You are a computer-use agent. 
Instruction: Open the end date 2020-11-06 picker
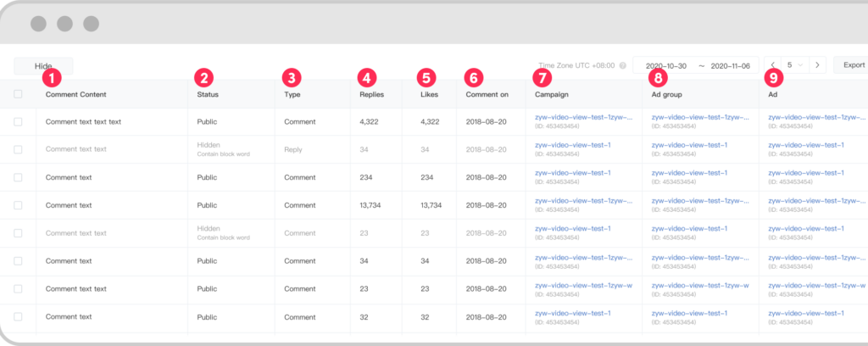pyautogui.click(x=731, y=65)
